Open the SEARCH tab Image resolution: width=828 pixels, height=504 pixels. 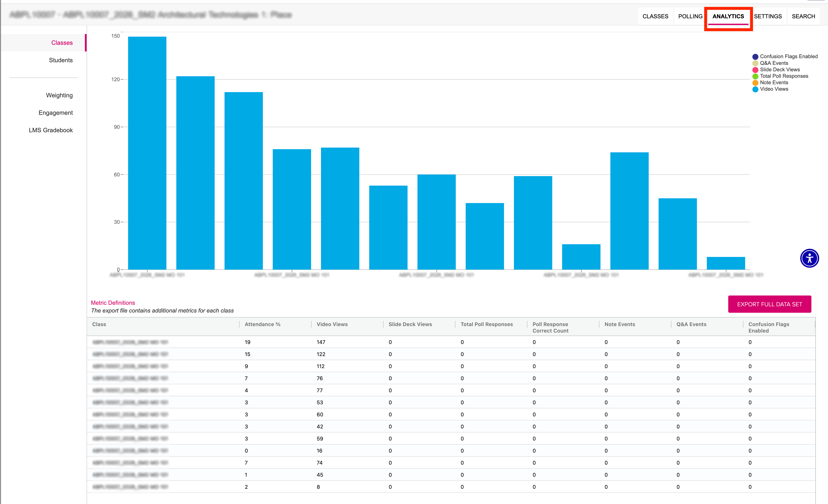[803, 16]
